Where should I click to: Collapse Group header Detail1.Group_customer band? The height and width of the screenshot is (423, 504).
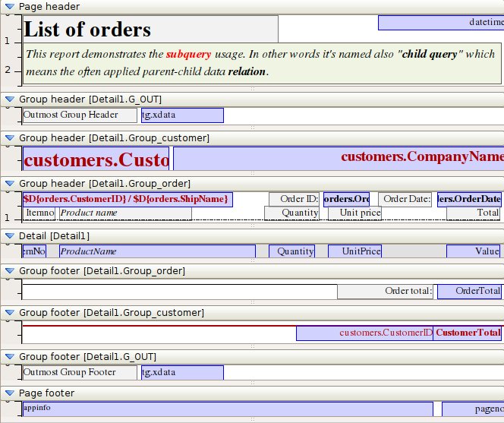pos(10,138)
